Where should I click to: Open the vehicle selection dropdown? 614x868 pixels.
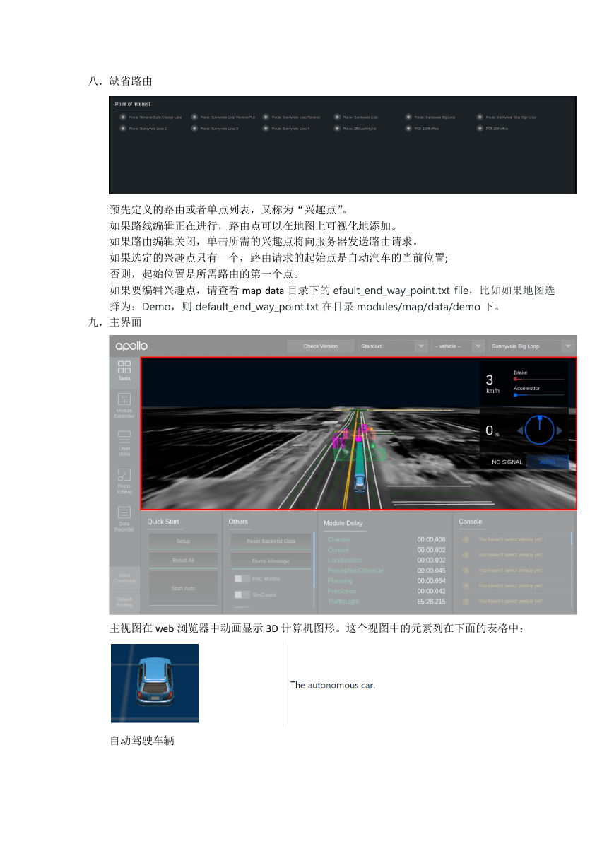point(458,346)
